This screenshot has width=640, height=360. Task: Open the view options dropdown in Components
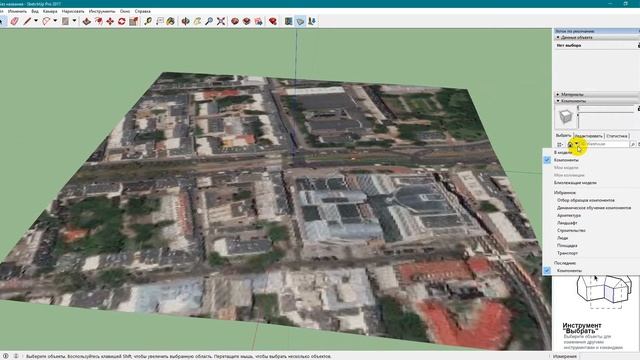coord(560,144)
